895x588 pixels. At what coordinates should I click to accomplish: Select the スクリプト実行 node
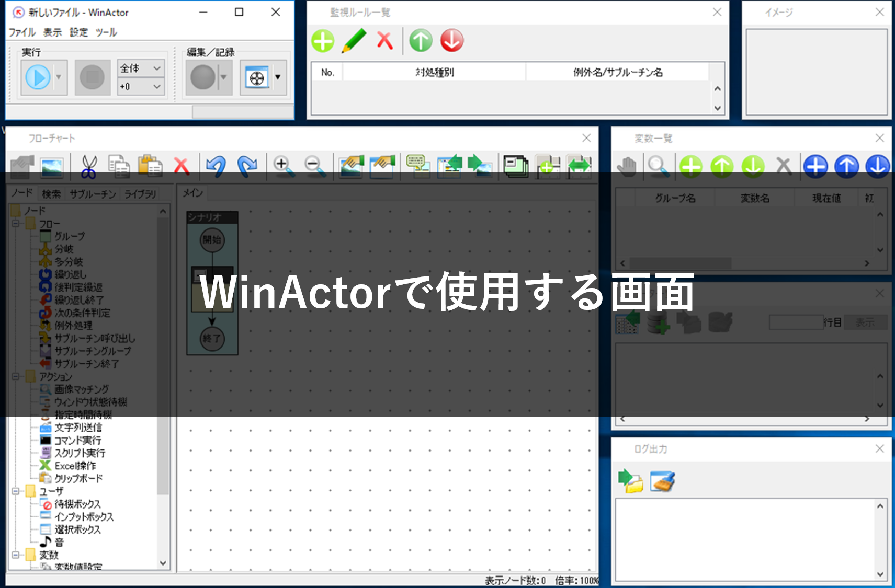[x=80, y=453]
